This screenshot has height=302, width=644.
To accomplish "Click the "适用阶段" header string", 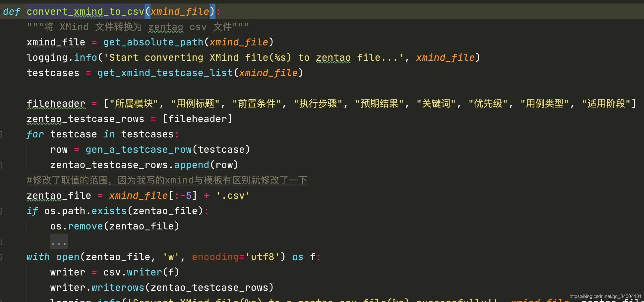I will (606, 104).
